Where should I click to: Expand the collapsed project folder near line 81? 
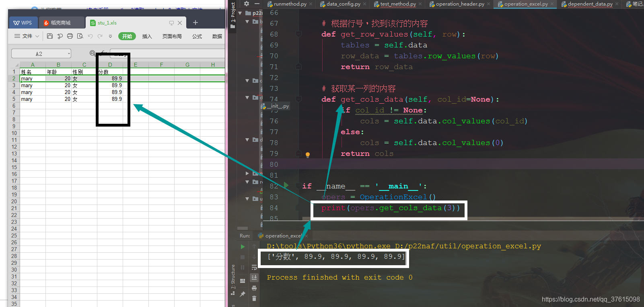pyautogui.click(x=247, y=173)
